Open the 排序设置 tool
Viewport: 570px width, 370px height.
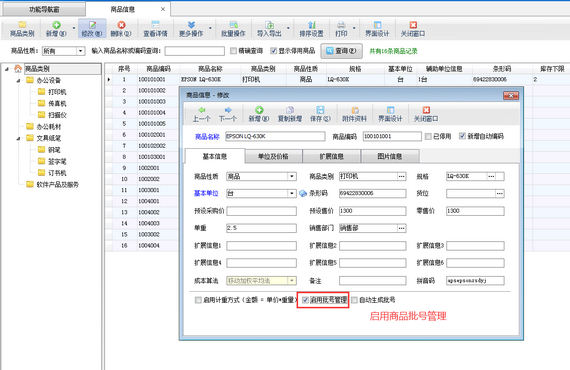[x=311, y=29]
